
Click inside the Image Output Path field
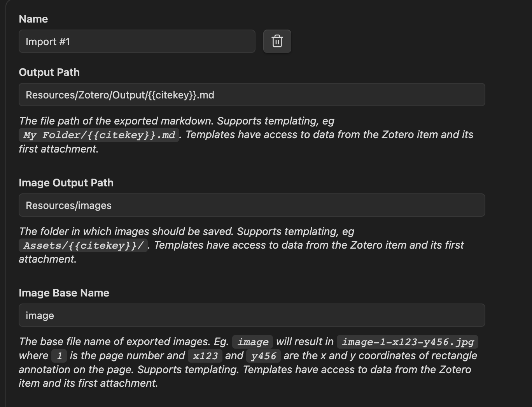252,205
